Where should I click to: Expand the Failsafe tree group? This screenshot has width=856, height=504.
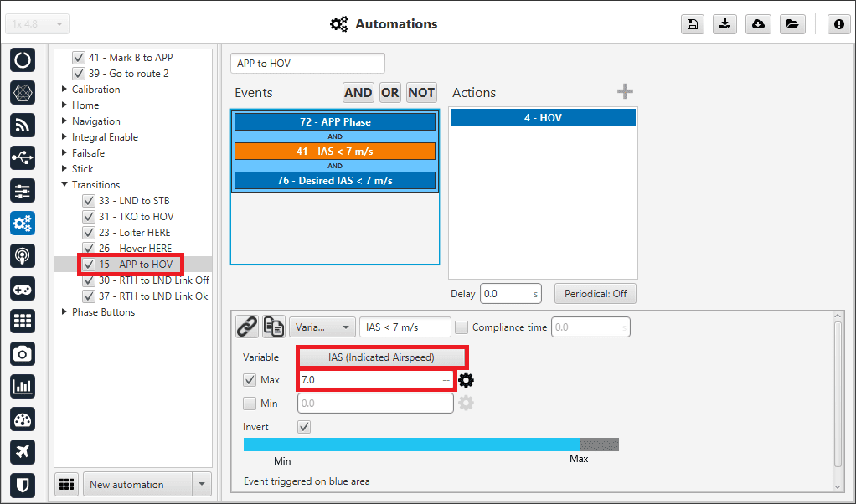point(65,153)
